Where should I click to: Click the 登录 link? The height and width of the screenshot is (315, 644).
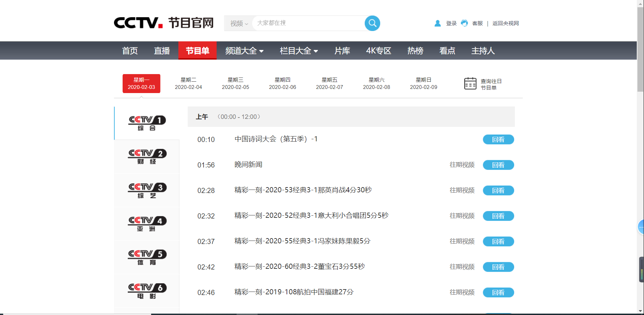click(x=451, y=23)
